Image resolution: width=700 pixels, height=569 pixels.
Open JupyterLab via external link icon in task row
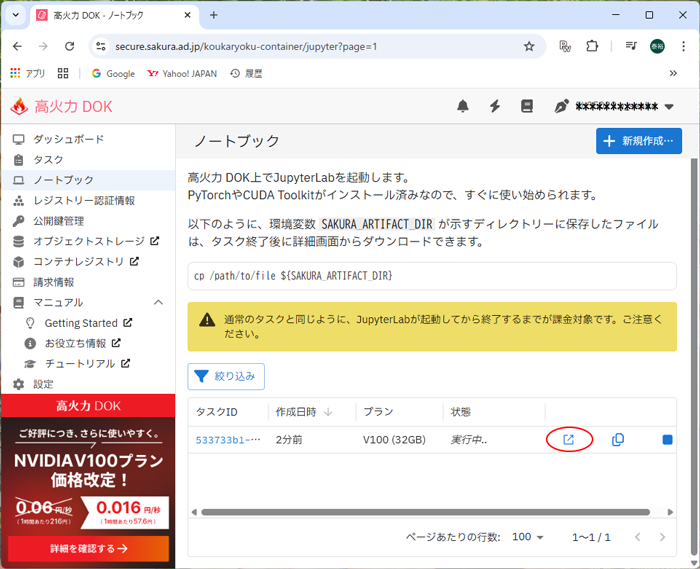(x=568, y=440)
